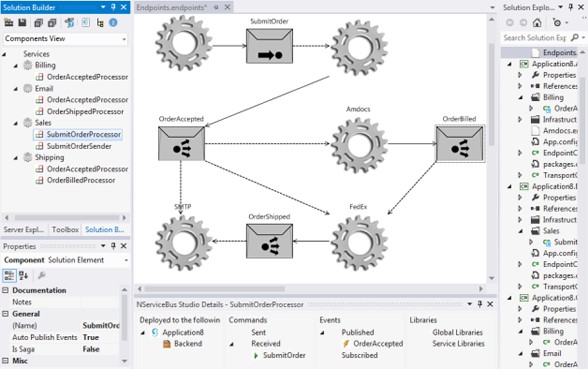Click the globe refresh icon in Solution Builder toolbar
The width and height of the screenshot is (588, 369).
tap(69, 23)
